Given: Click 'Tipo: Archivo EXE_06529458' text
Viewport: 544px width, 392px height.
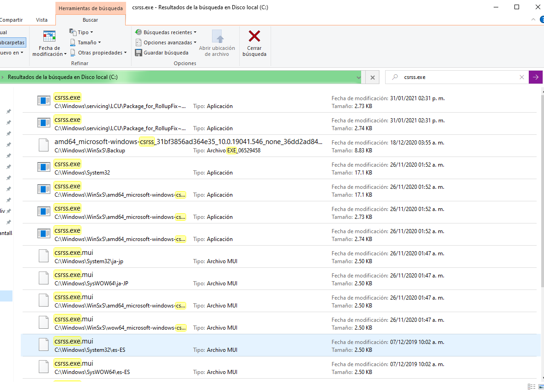Looking at the screenshot, I should pyautogui.click(x=227, y=151).
